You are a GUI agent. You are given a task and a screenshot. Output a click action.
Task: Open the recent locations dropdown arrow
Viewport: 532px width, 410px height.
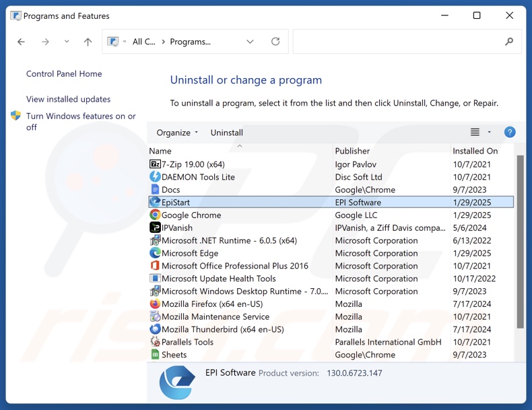point(67,41)
